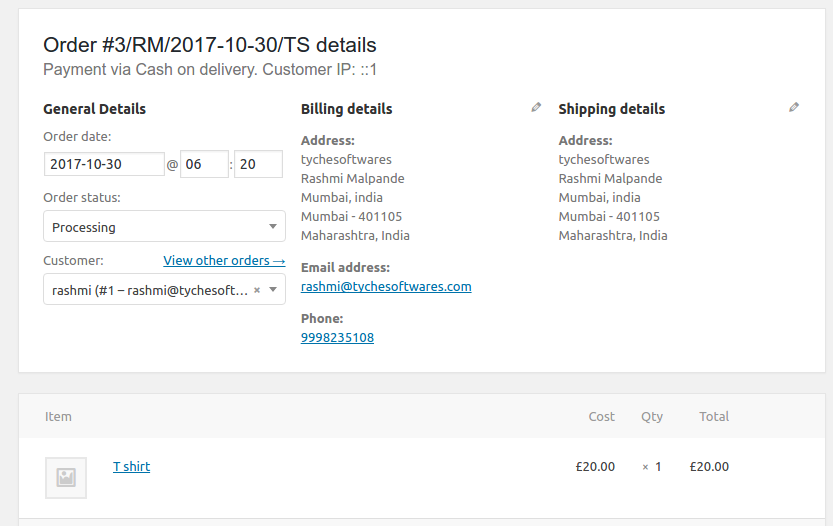Click the order minute field showing 20

[x=258, y=164]
